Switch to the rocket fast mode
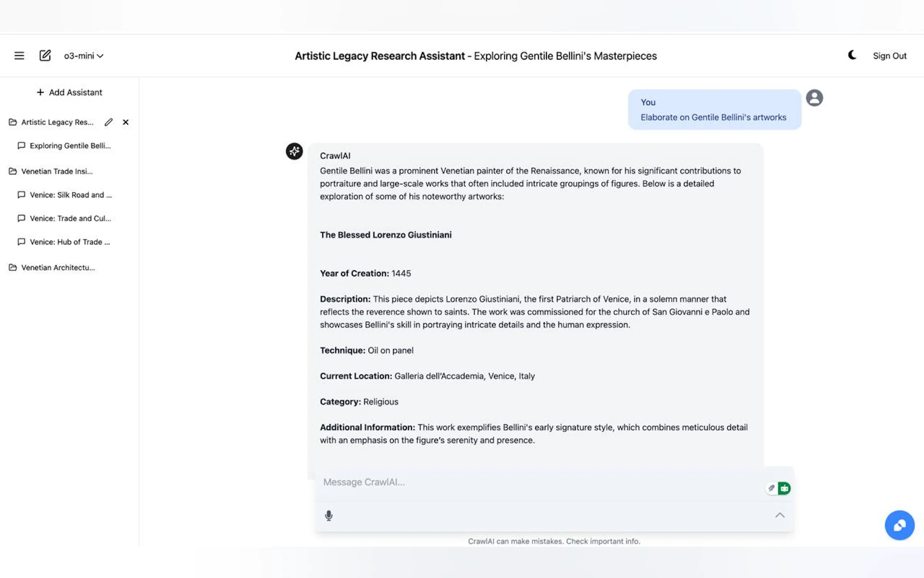Image resolution: width=924 pixels, height=578 pixels. coord(772,488)
